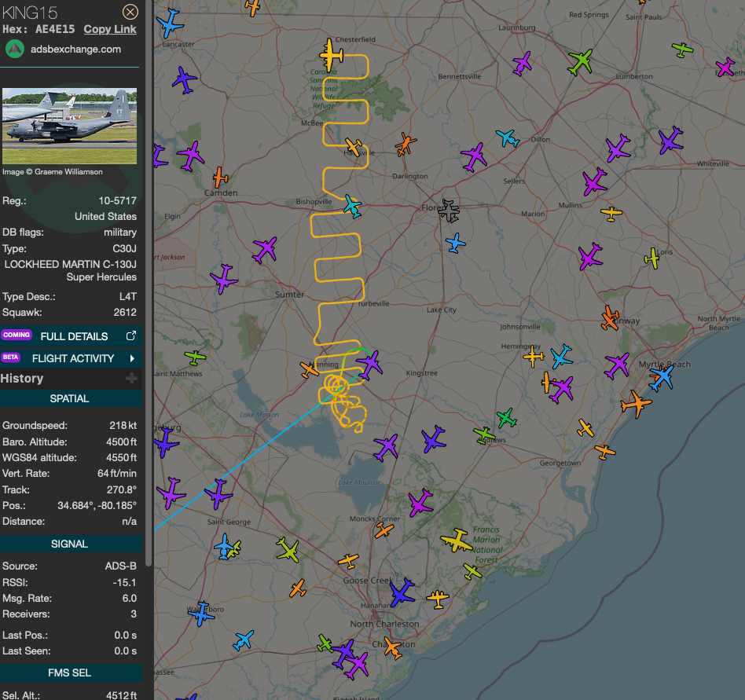Select blue aircraft over Myrtle Beach coast
This screenshot has width=745, height=700.
tap(662, 377)
